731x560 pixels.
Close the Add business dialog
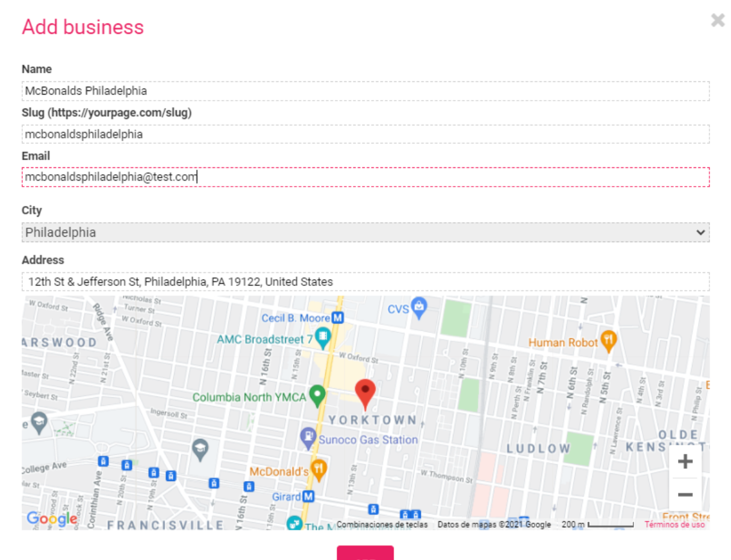click(x=718, y=20)
